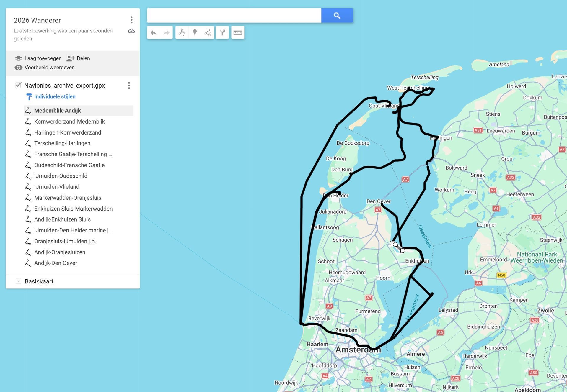
Task: Click the undo arrow button
Action: [154, 32]
